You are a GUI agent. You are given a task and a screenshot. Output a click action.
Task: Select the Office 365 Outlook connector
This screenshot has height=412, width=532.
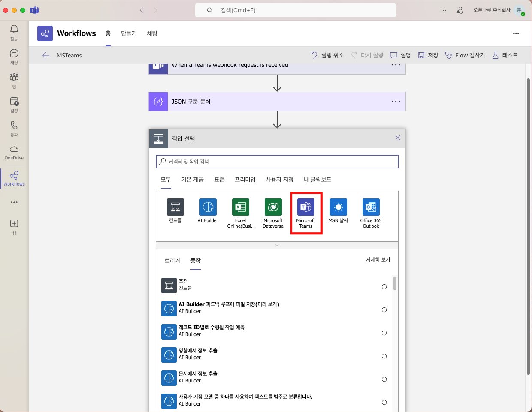pos(371,208)
